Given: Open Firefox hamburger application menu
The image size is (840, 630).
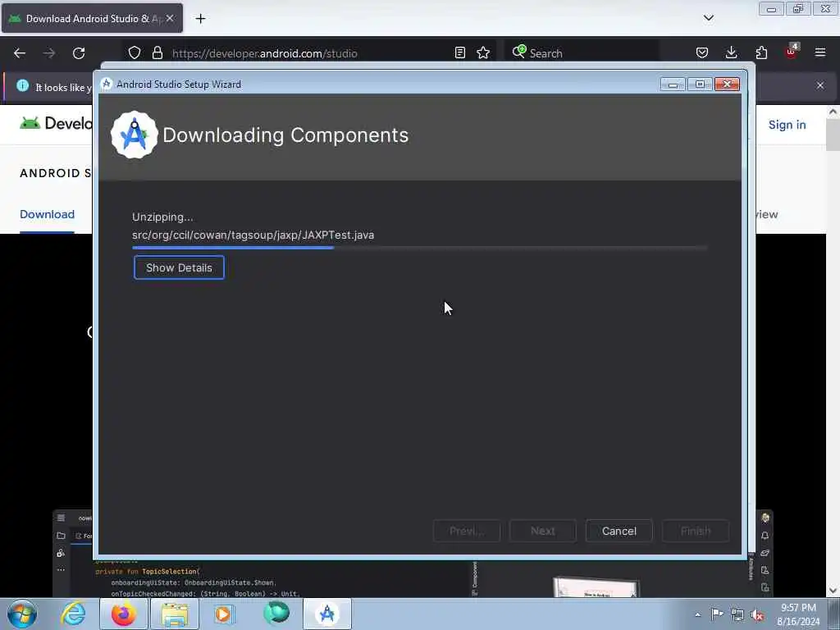Looking at the screenshot, I should [820, 52].
